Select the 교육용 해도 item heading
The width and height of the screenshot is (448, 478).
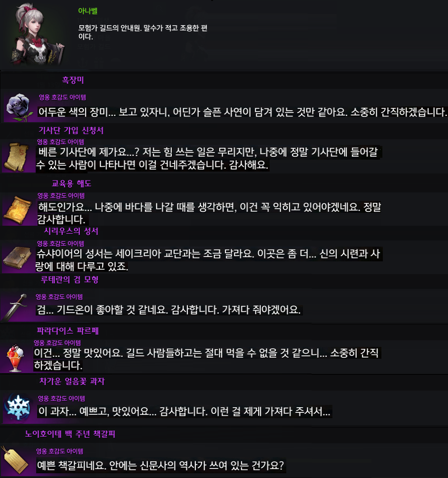click(71, 183)
